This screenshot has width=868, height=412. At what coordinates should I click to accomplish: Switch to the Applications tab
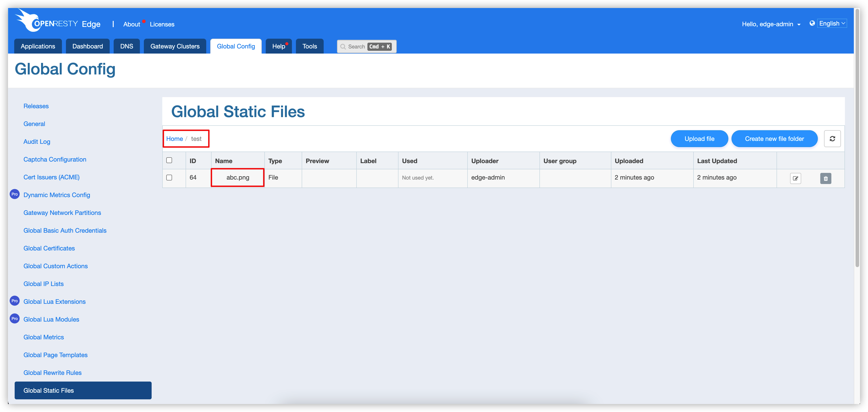pyautogui.click(x=38, y=46)
